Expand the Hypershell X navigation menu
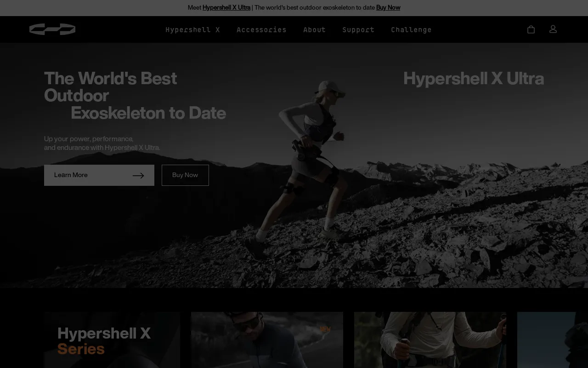 [192, 30]
